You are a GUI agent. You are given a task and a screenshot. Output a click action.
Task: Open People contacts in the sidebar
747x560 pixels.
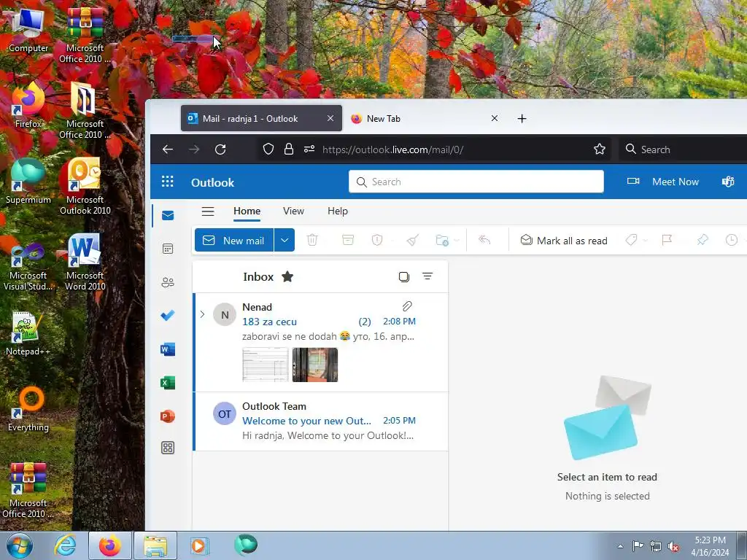[x=168, y=282]
